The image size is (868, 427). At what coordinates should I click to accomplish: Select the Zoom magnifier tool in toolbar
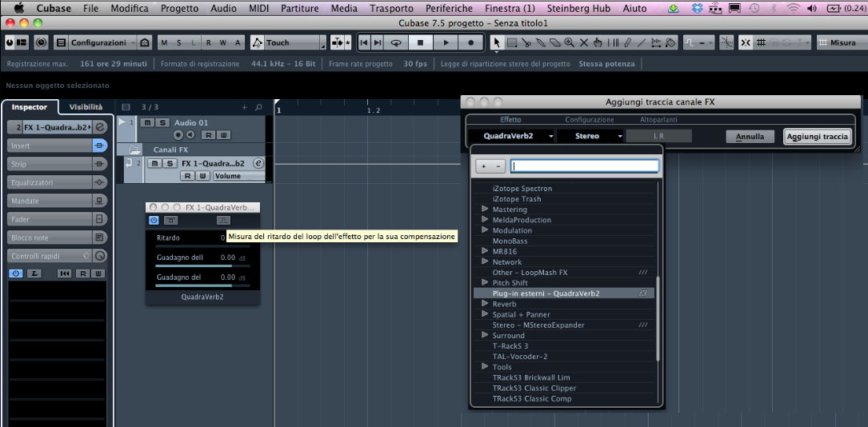[569, 42]
